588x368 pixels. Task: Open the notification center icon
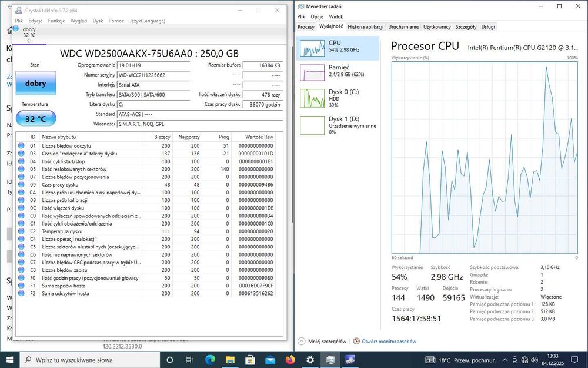574,360
